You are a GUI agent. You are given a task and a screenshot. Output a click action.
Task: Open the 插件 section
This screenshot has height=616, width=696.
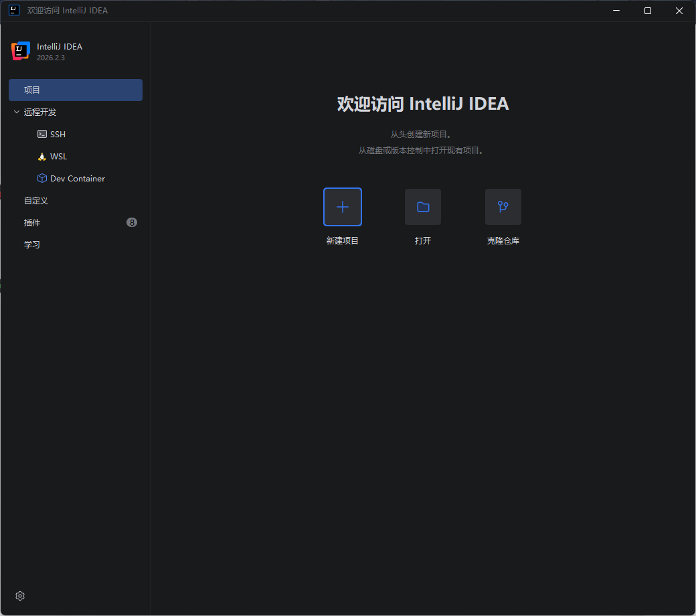point(76,222)
